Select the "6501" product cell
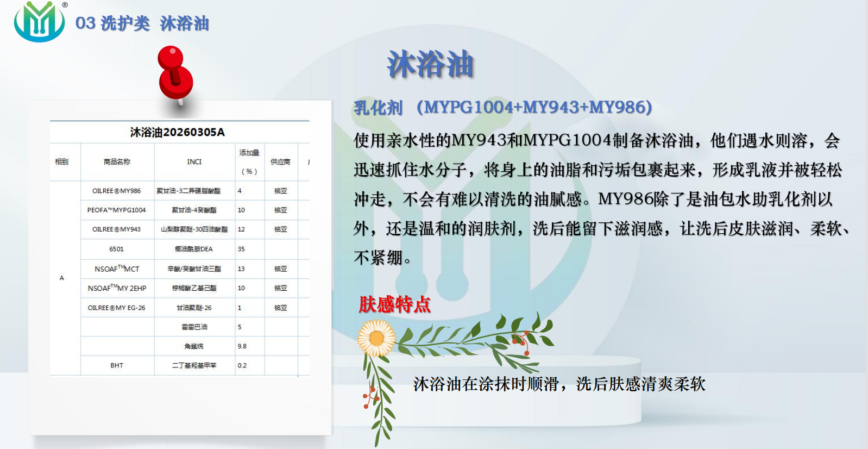The height and width of the screenshot is (449, 868). tap(116, 249)
